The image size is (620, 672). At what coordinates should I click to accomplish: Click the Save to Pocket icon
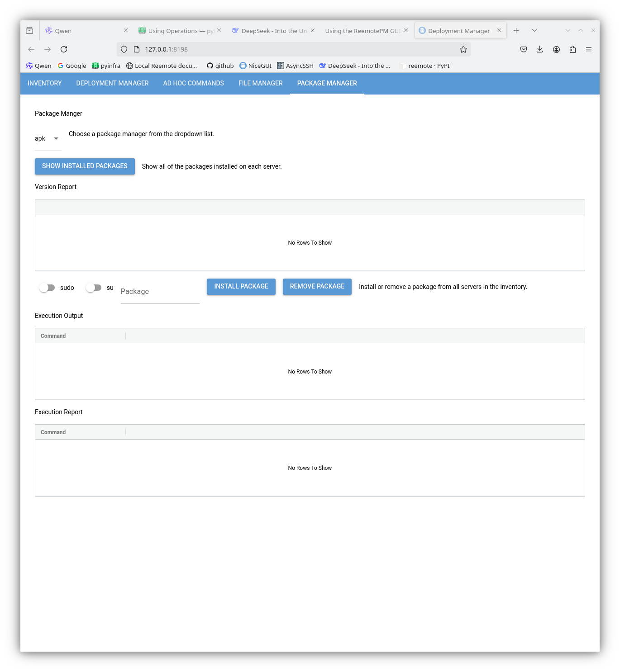click(523, 49)
